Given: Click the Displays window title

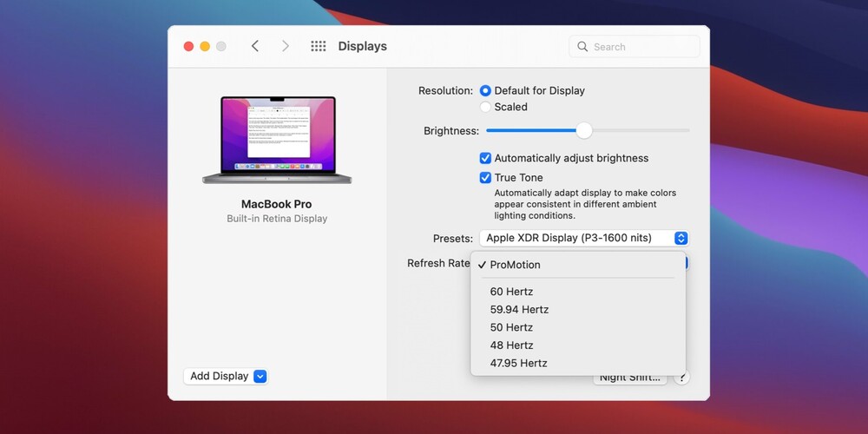Looking at the screenshot, I should 363,47.
